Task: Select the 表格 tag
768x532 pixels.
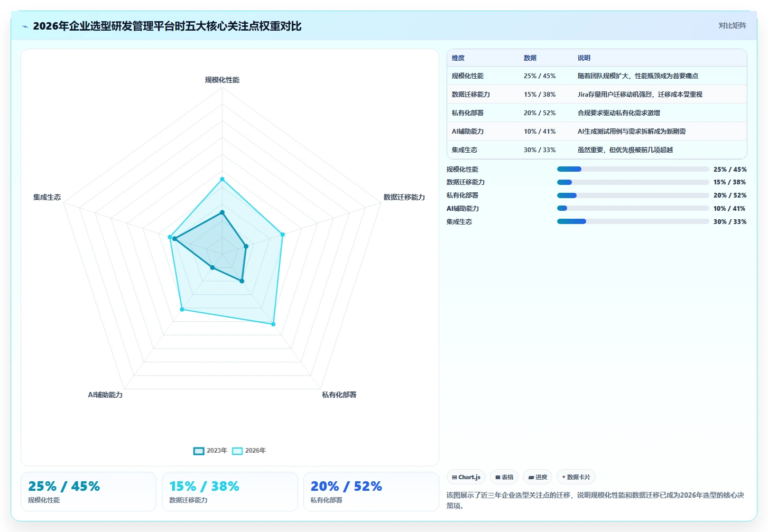Action: pos(504,477)
